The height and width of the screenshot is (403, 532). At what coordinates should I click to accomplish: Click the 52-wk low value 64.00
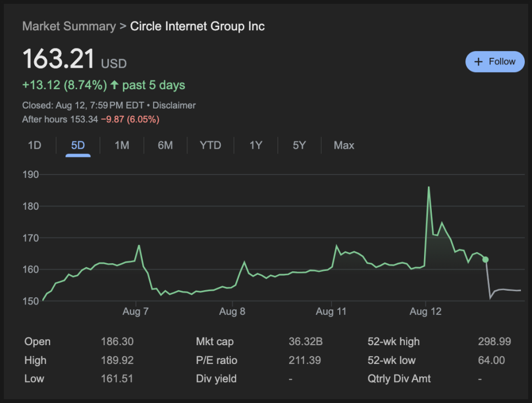(x=491, y=360)
